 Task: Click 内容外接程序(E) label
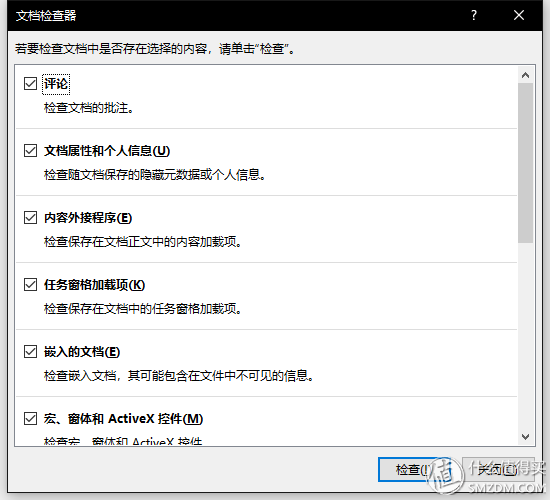pos(88,218)
